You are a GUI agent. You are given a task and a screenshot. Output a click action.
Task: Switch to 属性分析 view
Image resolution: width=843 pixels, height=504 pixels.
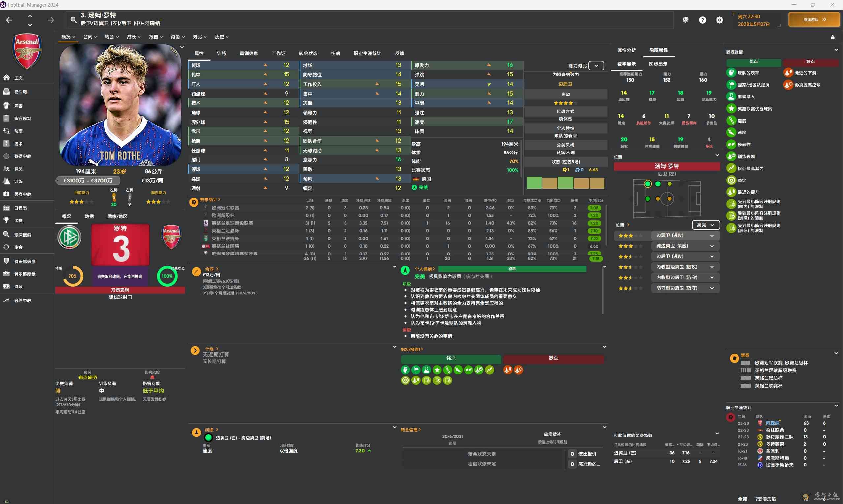[x=626, y=50]
